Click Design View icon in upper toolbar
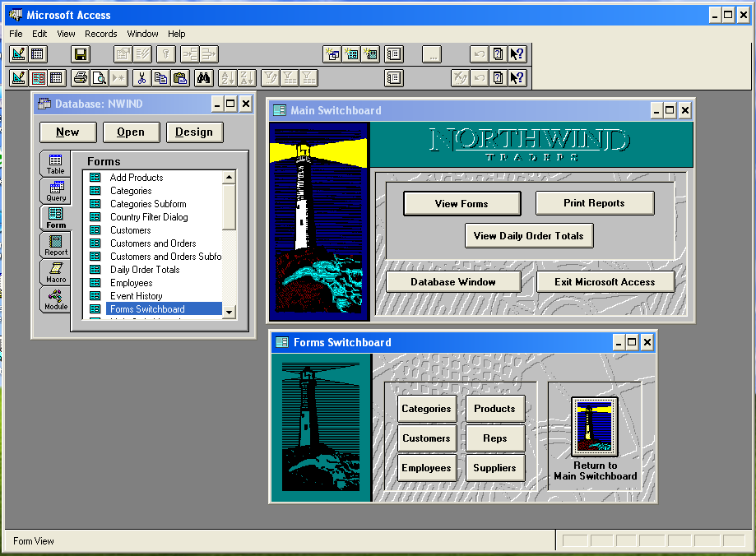 coord(18,54)
